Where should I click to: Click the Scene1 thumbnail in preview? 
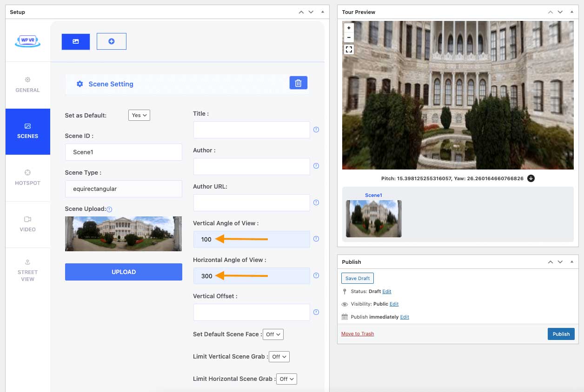tap(373, 218)
